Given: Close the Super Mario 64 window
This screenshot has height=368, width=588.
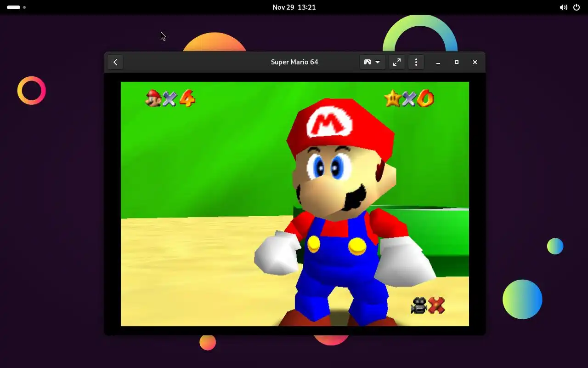Looking at the screenshot, I should [x=475, y=62].
